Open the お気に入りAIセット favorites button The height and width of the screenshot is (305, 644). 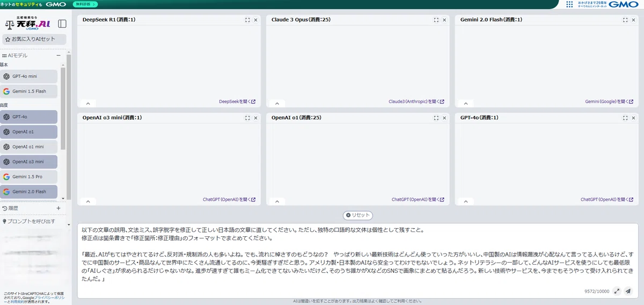pos(34,39)
